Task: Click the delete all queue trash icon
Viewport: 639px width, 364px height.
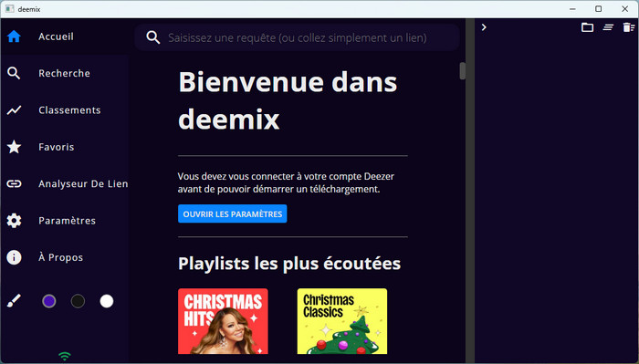Action: (x=629, y=27)
